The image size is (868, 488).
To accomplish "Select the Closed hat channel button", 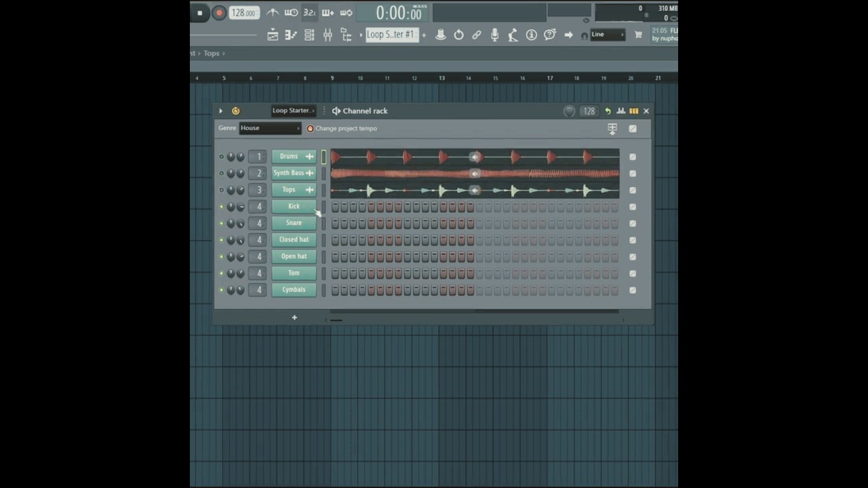I will pyautogui.click(x=294, y=240).
